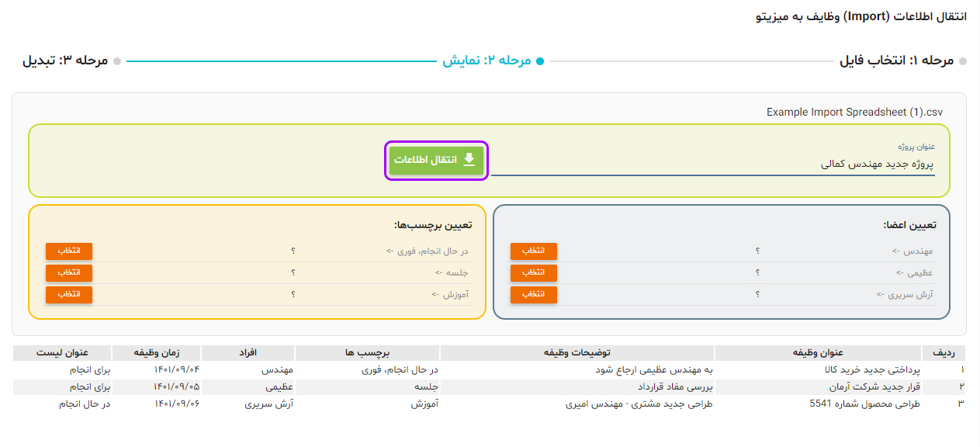Image resolution: width=980 pixels, height=447 pixels.
Task: Click column header عنوان لیست
Action: point(62,353)
